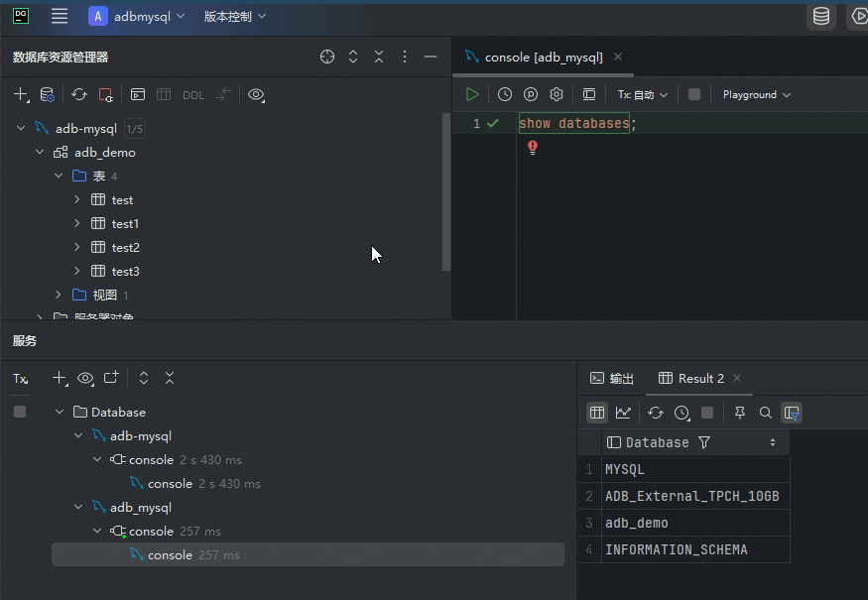Collapse the adb_demo schema node

(40, 152)
